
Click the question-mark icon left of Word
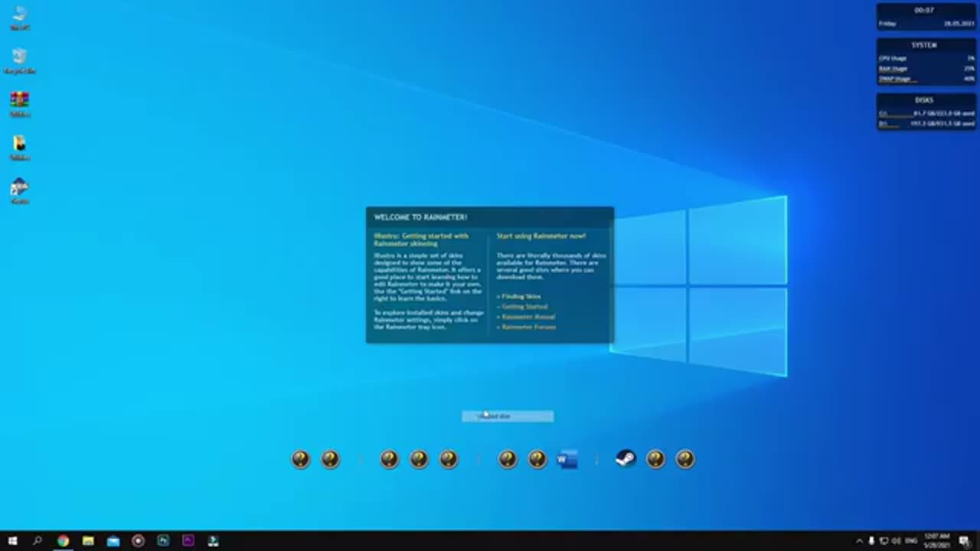tap(537, 458)
